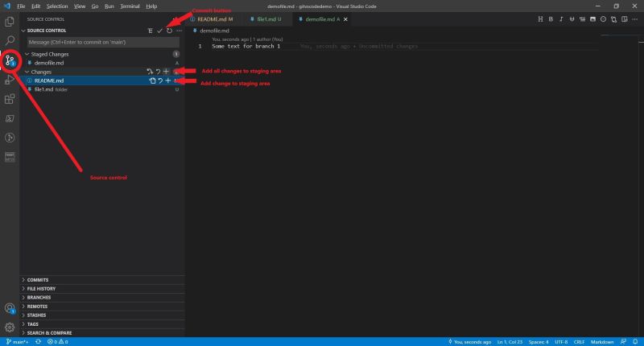This screenshot has height=346, width=644.
Task: Open the Search view in activity bar
Action: (10, 40)
